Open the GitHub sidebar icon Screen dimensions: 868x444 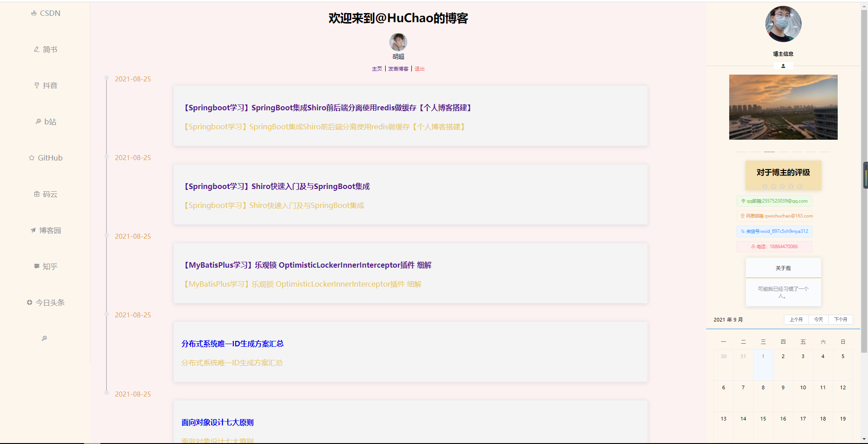coord(45,157)
